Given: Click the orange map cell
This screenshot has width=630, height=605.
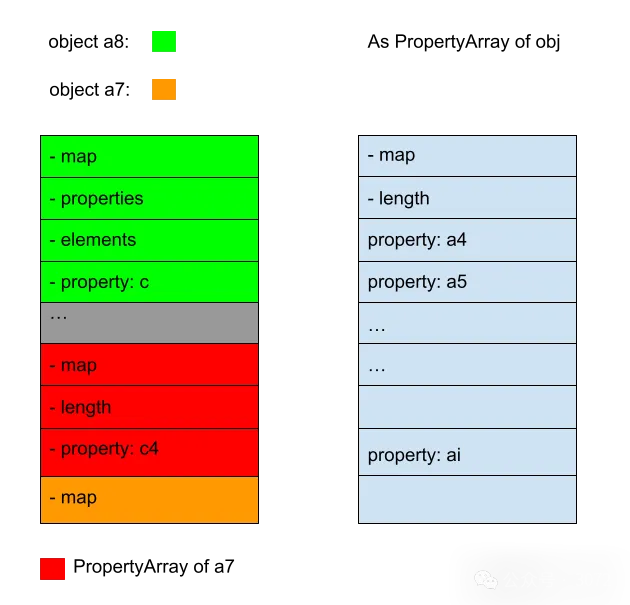Looking at the screenshot, I should (149, 500).
